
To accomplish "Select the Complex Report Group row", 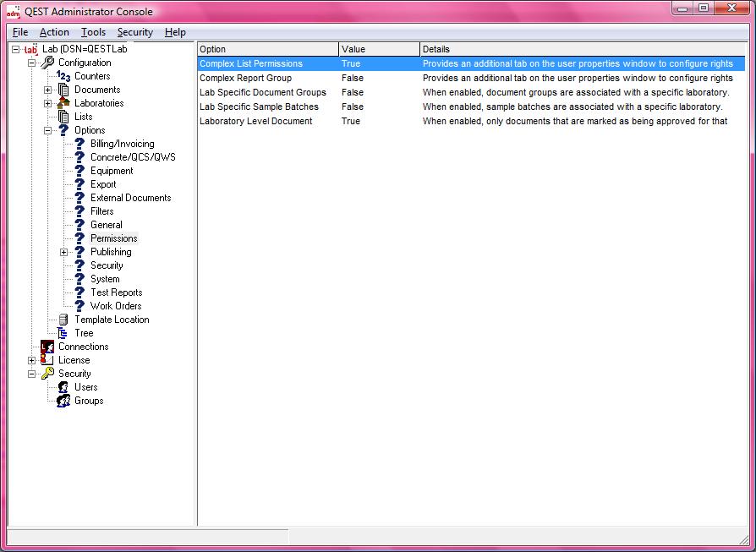I will pos(245,78).
